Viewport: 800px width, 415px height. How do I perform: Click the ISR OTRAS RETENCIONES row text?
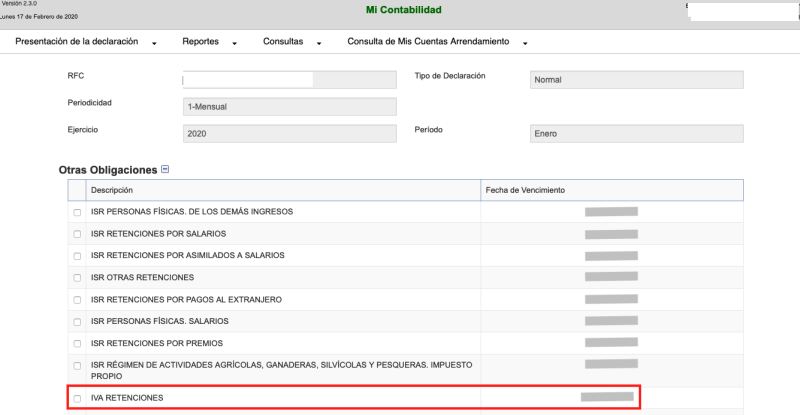pyautogui.click(x=142, y=277)
